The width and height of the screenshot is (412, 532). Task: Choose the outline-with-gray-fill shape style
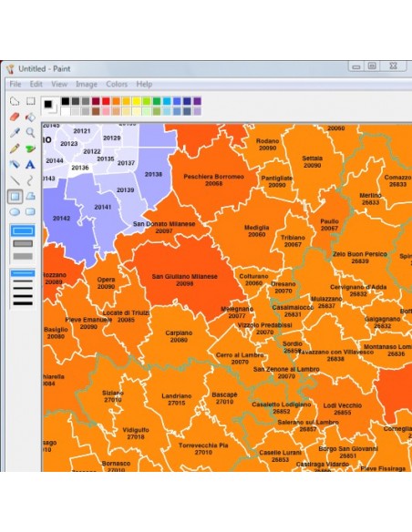pos(23,243)
